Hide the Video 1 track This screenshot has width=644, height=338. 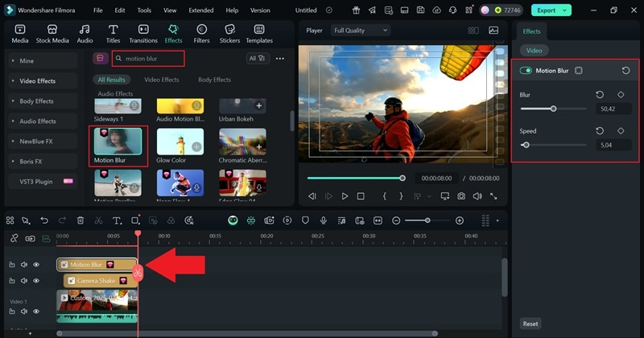click(x=36, y=311)
